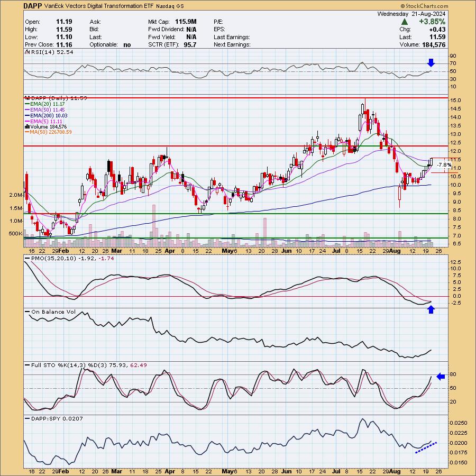Image resolution: width=476 pixels, height=476 pixels.
Task: Click the Prev Close 11.16 value
Action: [x=64, y=44]
